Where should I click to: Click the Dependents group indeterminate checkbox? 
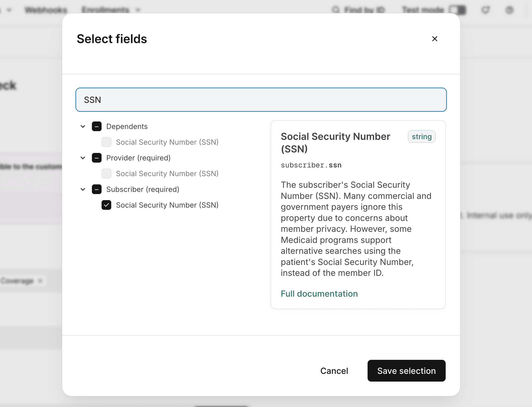click(96, 126)
